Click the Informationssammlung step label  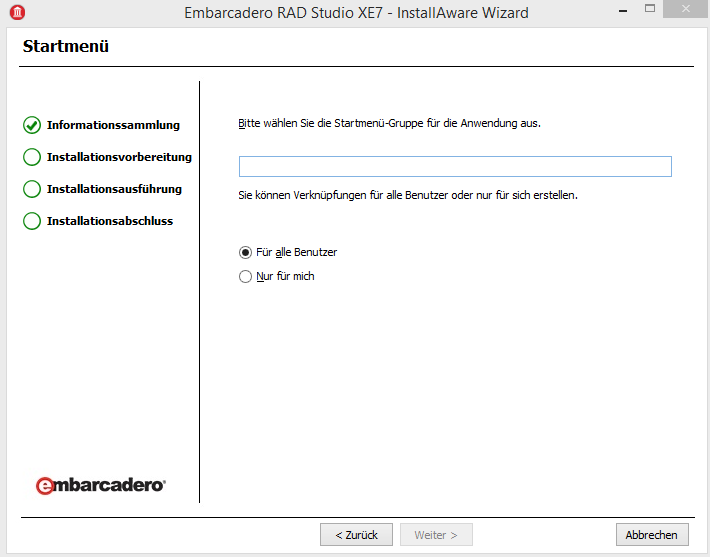(x=113, y=125)
